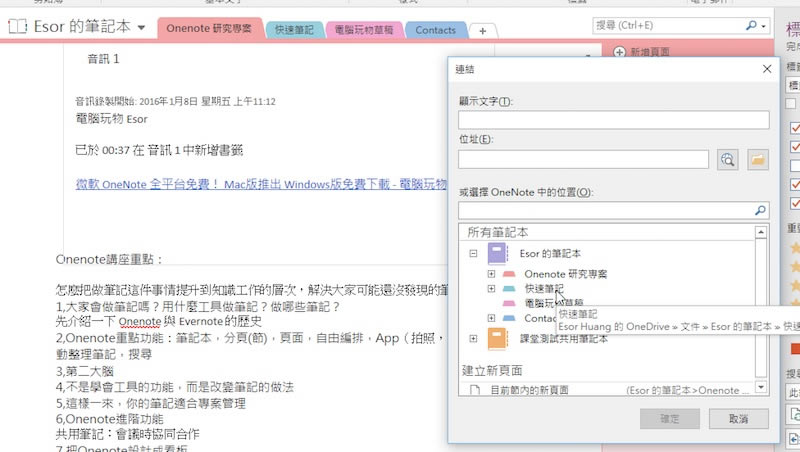Select Onenote 研究專案 in the link tree
This screenshot has height=452, width=800.
click(565, 274)
